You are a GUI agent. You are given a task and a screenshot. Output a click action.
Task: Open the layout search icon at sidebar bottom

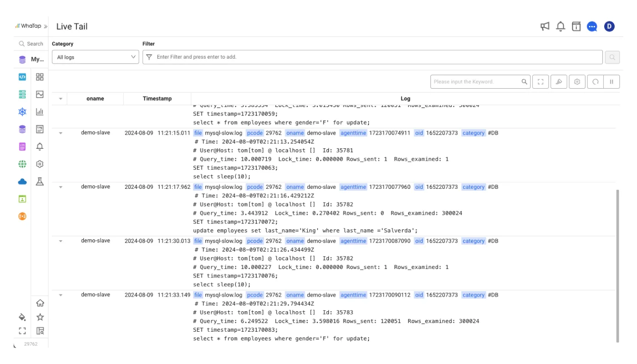click(40, 331)
